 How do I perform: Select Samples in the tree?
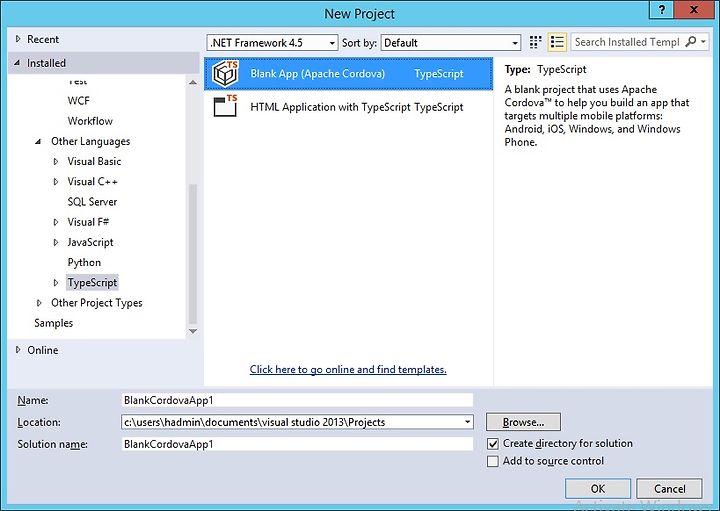54,323
